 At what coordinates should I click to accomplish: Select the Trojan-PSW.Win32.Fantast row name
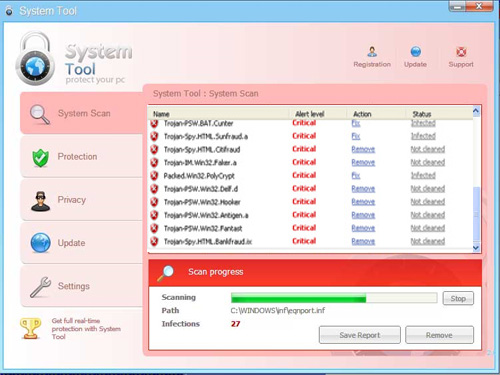point(203,229)
